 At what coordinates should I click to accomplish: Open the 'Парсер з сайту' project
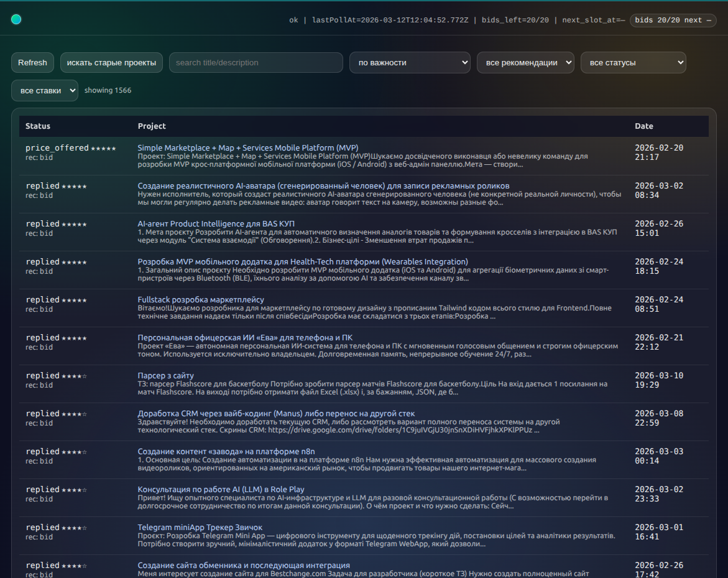tap(165, 375)
